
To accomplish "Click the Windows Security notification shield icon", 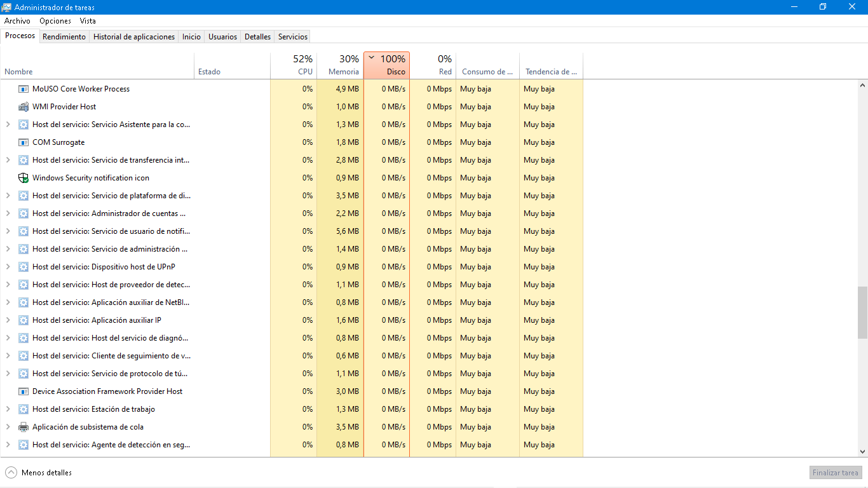I will coord(24,178).
